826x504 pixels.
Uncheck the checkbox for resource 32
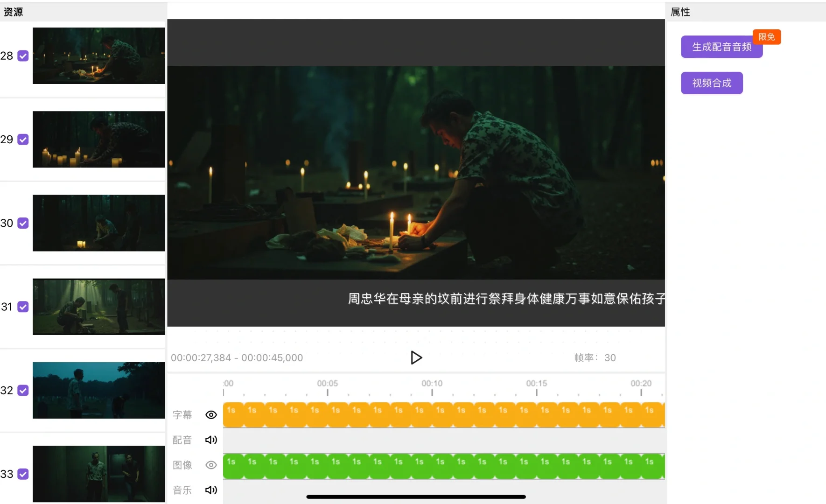[23, 390]
